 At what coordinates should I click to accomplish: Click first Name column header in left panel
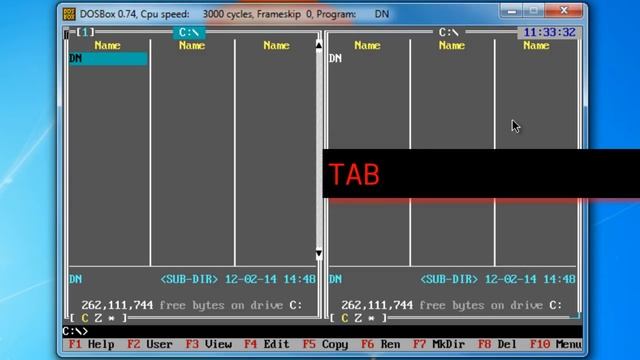click(107, 45)
